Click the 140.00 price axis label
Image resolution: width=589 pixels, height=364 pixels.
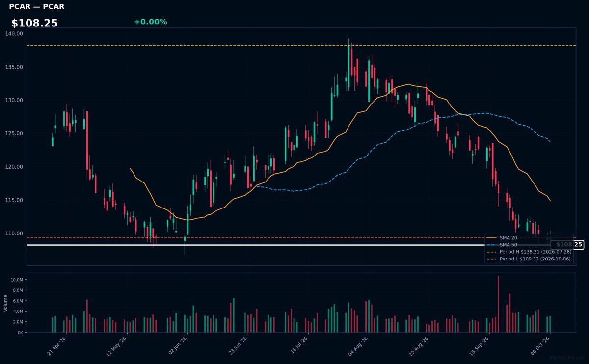tap(15, 34)
